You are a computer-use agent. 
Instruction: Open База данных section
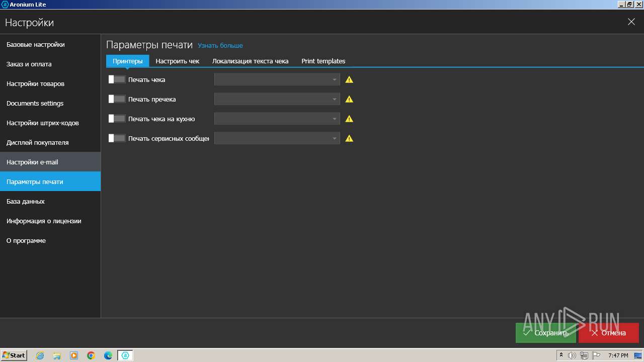coord(50,201)
